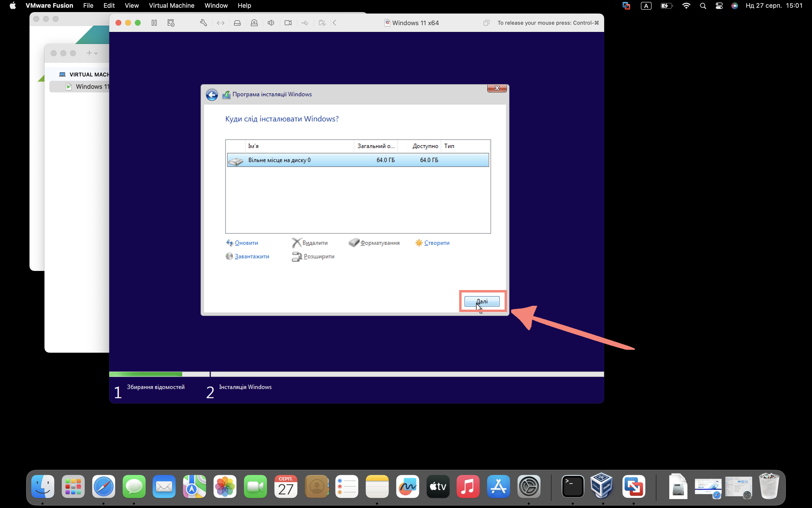Click the Розширити extend option

click(x=319, y=256)
